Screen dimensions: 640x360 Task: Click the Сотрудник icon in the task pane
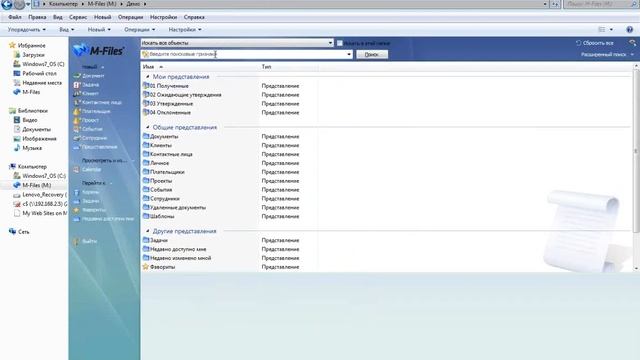(x=77, y=138)
